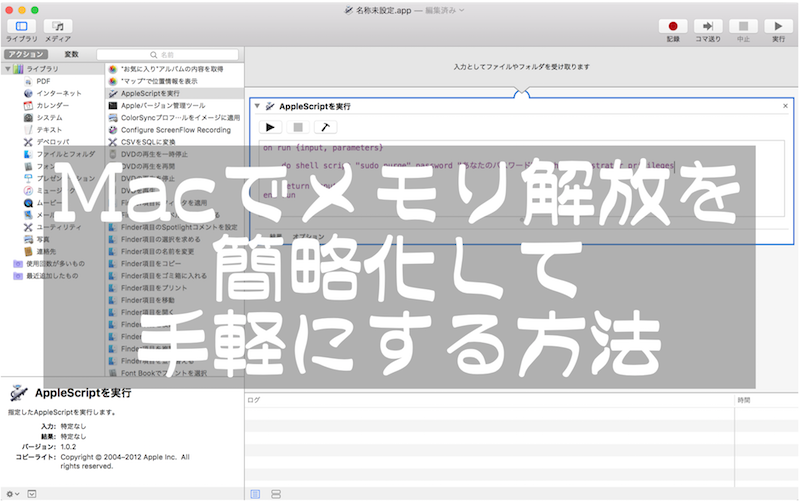Viewport: 800px width, 502px height.
Task: Remove the AppleScriptを実行 action with its x
Action: (785, 106)
